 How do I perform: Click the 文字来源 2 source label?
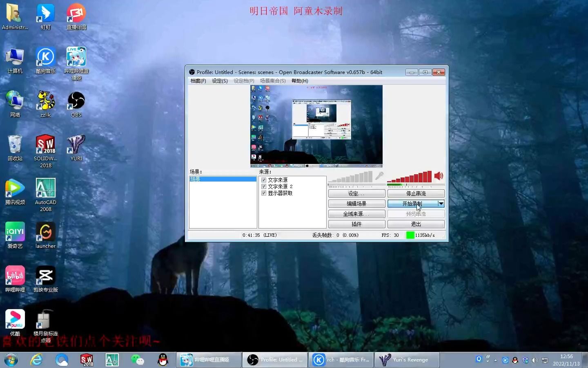[x=280, y=186]
